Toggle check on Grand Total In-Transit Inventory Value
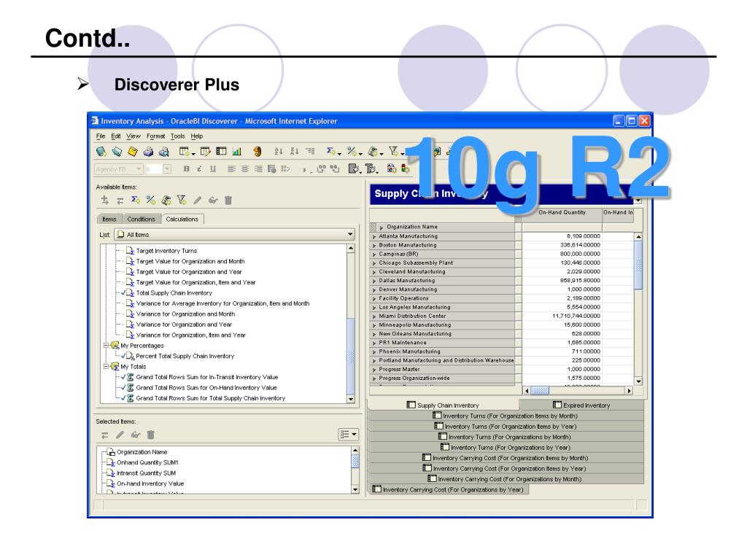The image size is (747, 560). 124,377
